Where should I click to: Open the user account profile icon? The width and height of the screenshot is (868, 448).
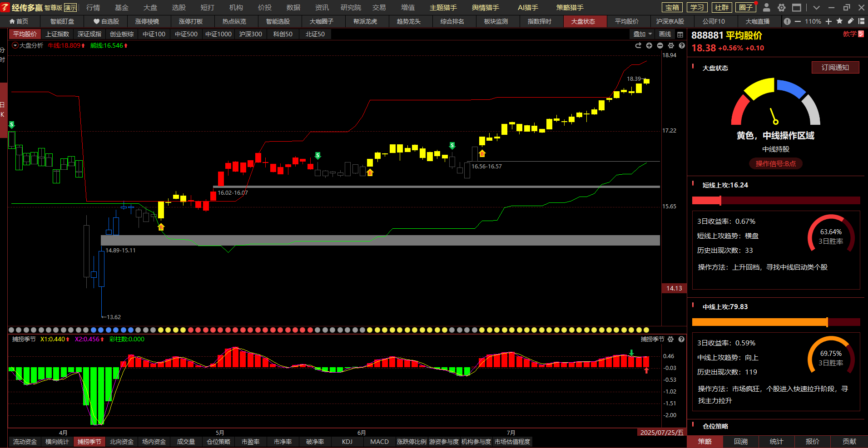coord(767,7)
